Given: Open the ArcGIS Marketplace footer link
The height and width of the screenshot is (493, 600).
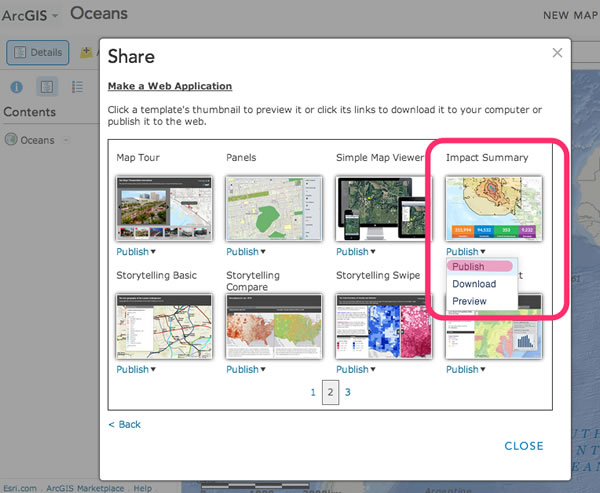Looking at the screenshot, I should coord(85,488).
